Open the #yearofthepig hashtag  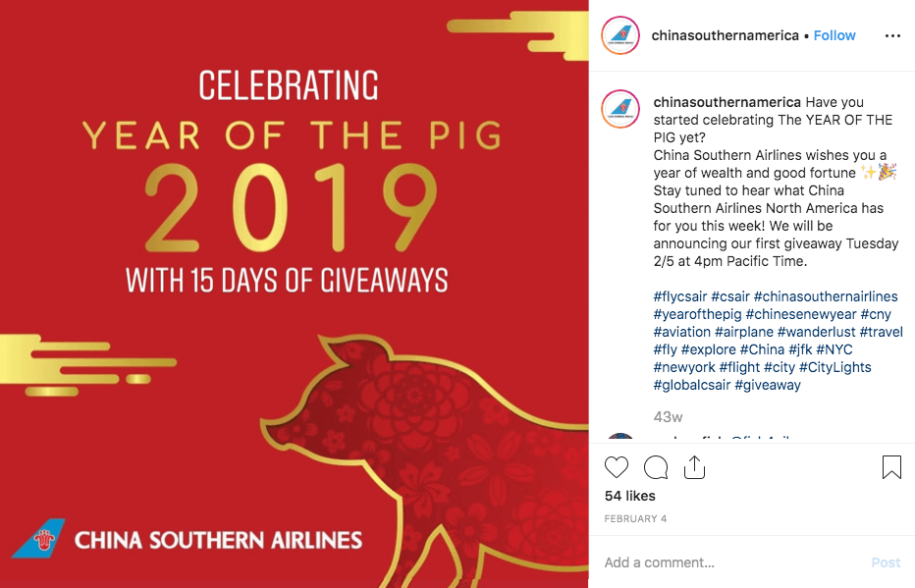(x=697, y=314)
